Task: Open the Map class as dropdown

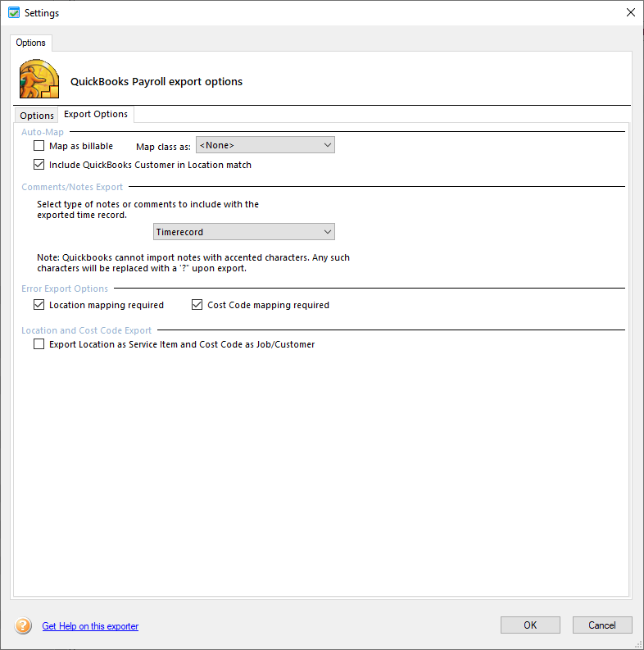Action: click(265, 145)
